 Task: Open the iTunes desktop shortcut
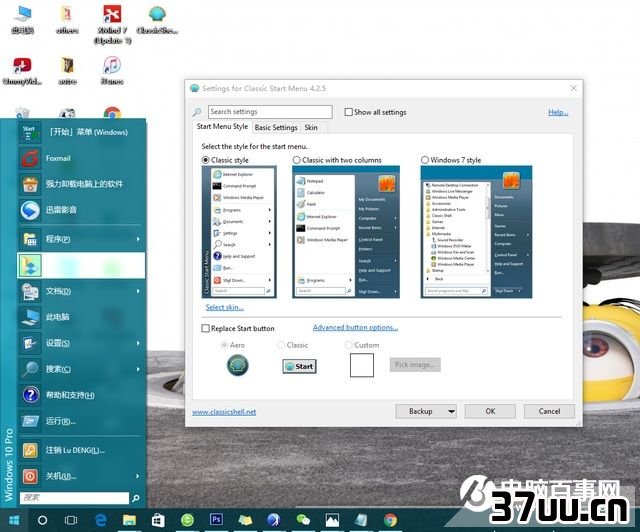pyautogui.click(x=112, y=70)
